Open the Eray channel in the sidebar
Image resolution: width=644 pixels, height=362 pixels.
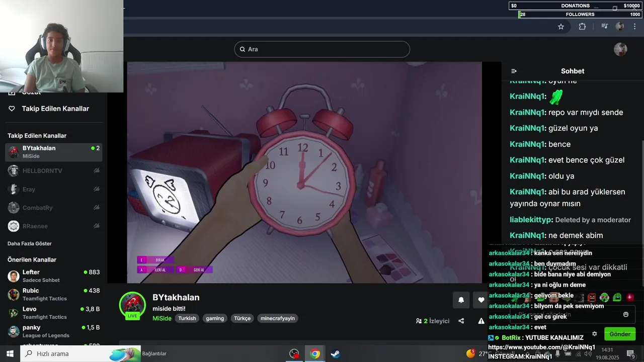[x=54, y=189]
